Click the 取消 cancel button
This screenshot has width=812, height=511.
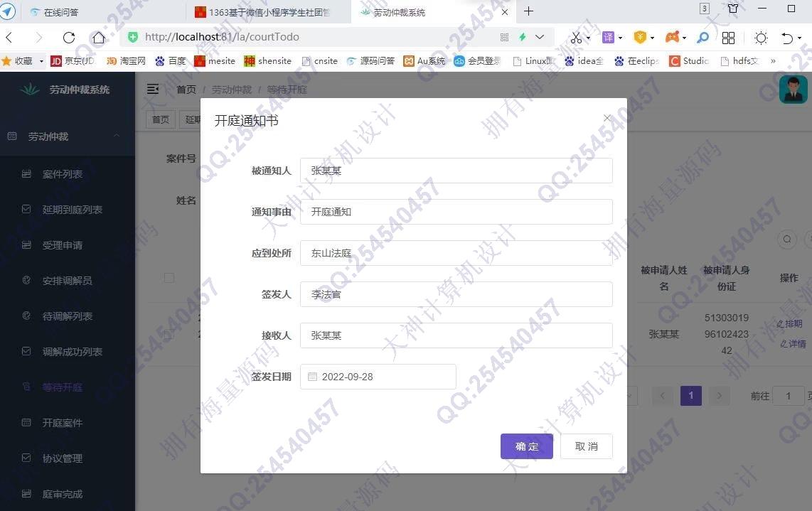click(x=586, y=446)
